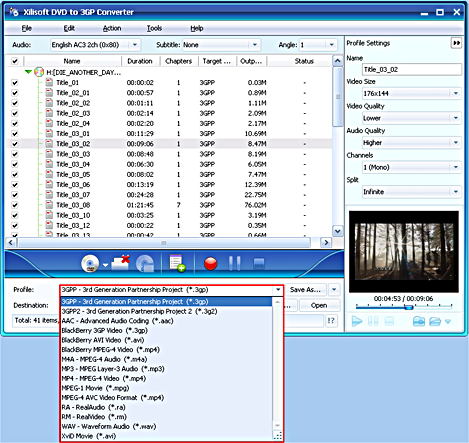469x443 pixels.
Task: Click the toolbar Stop icon
Action: click(259, 263)
